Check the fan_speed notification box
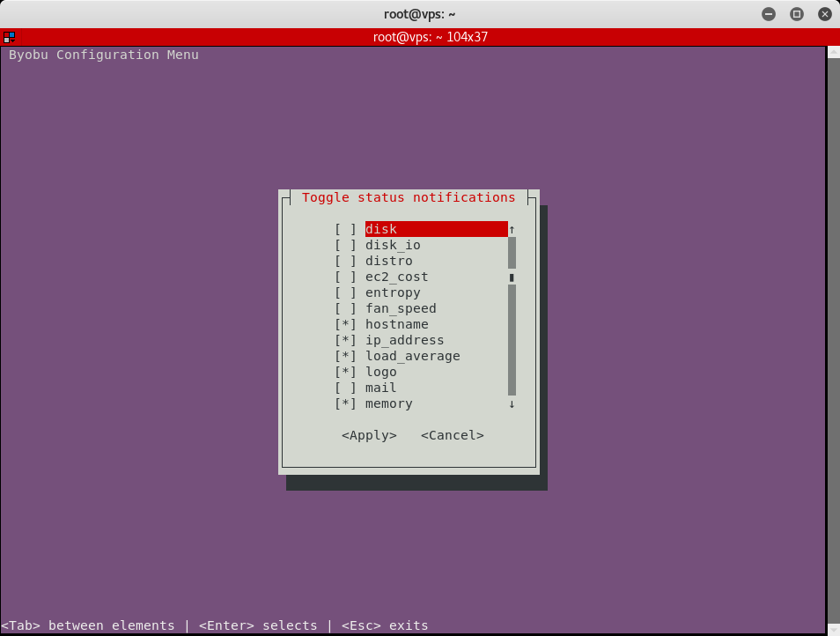 (345, 308)
